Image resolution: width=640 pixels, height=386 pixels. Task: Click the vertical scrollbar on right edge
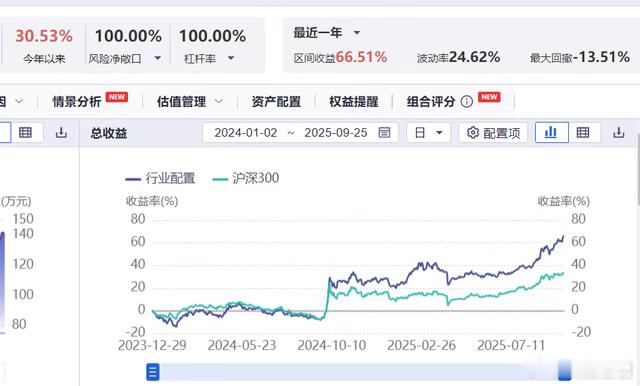pos(638,169)
